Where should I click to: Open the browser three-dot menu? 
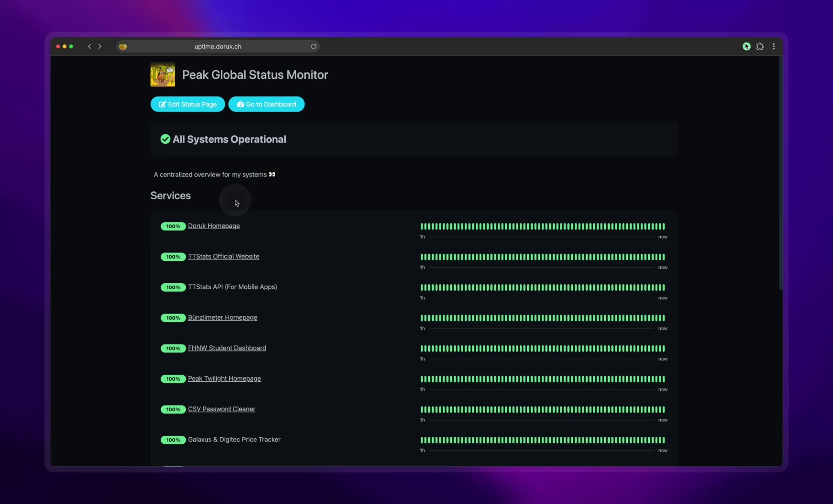[x=774, y=46]
